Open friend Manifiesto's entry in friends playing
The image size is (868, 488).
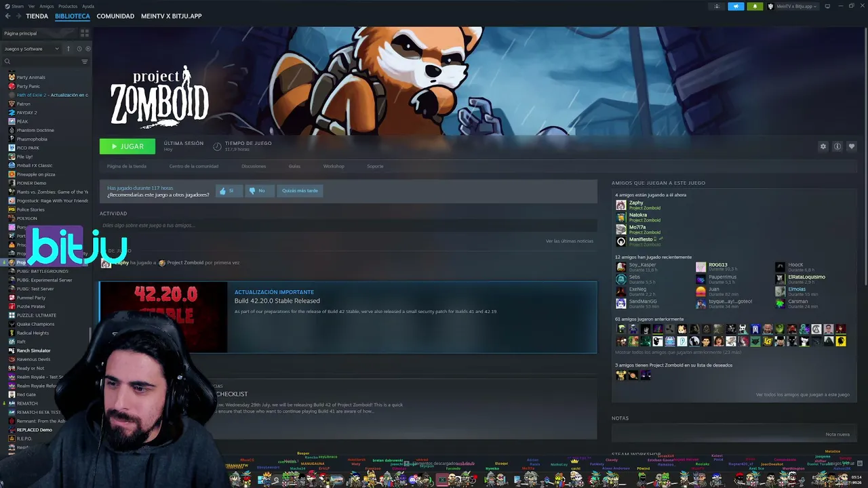638,241
